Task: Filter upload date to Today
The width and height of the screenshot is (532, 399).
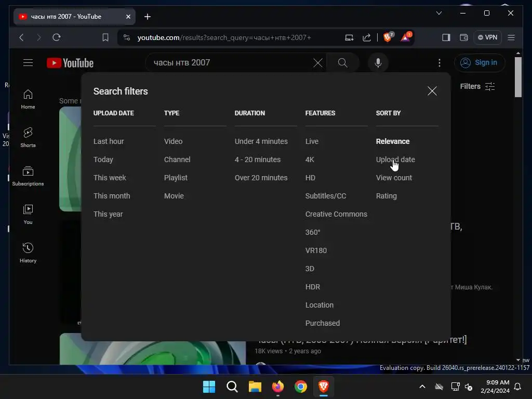Action: tap(103, 159)
